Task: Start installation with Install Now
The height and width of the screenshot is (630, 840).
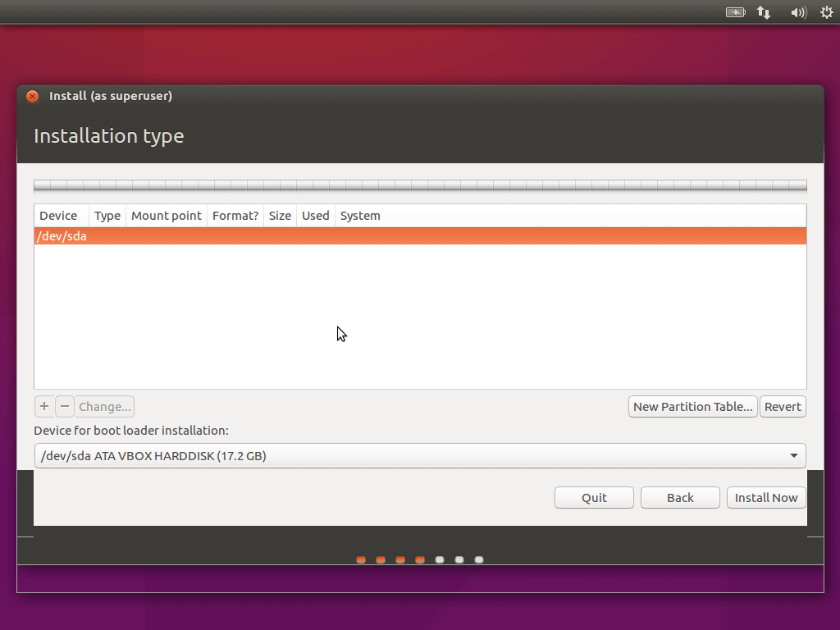Action: point(766,498)
